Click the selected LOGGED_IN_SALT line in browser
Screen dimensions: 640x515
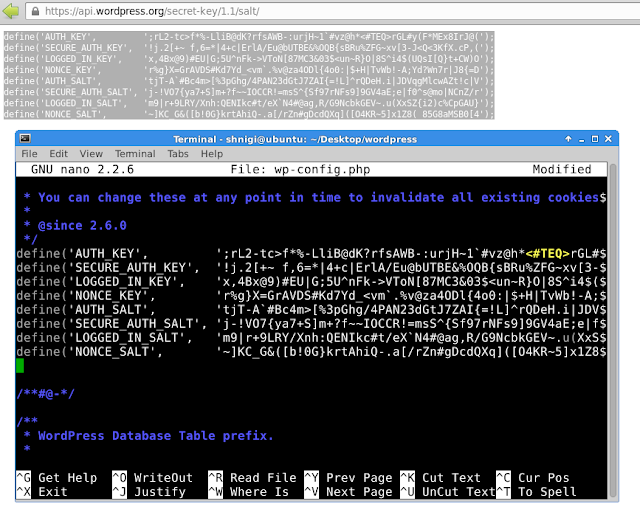click(249, 103)
